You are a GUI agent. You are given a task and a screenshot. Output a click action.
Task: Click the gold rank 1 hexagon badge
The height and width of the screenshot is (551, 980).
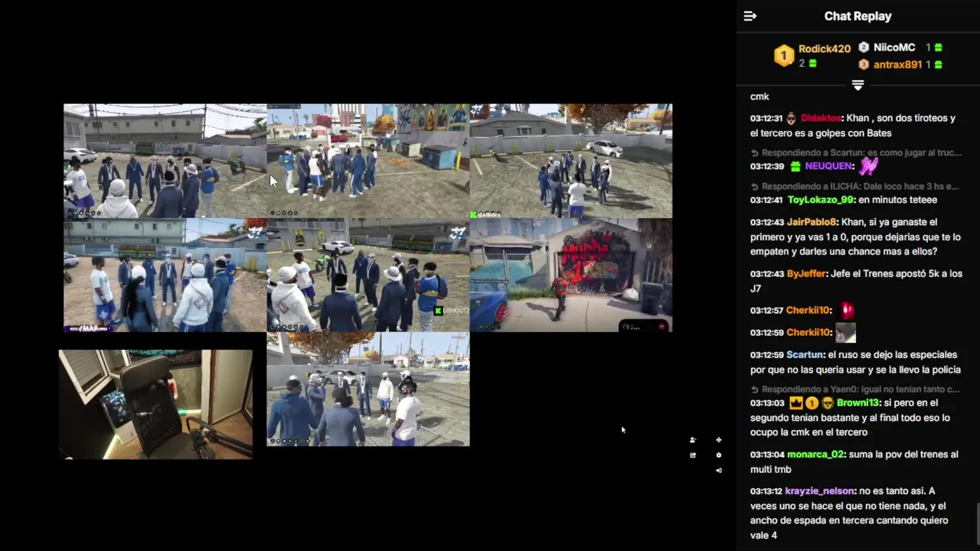pyautogui.click(x=784, y=55)
